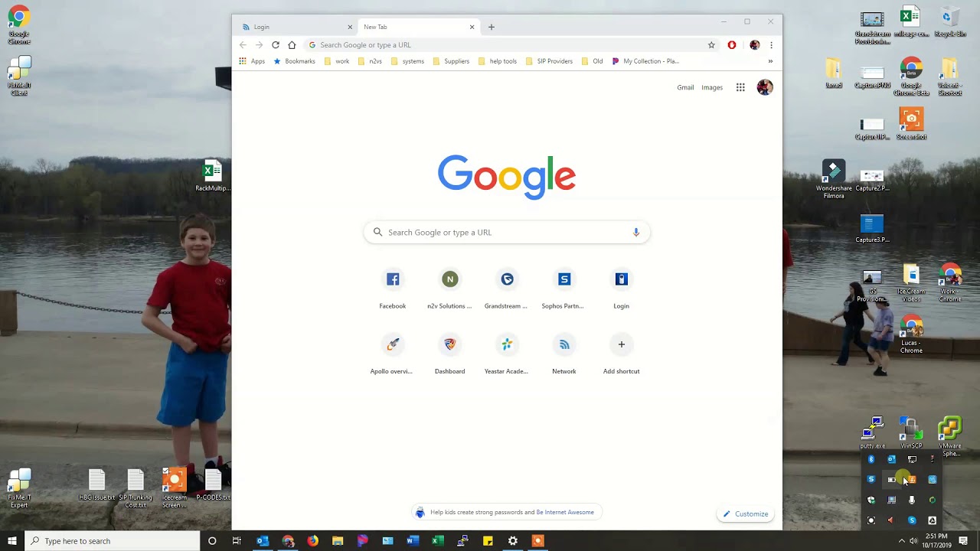Open File Explorer from taskbar
Screen dimensions: 980x551
click(338, 541)
